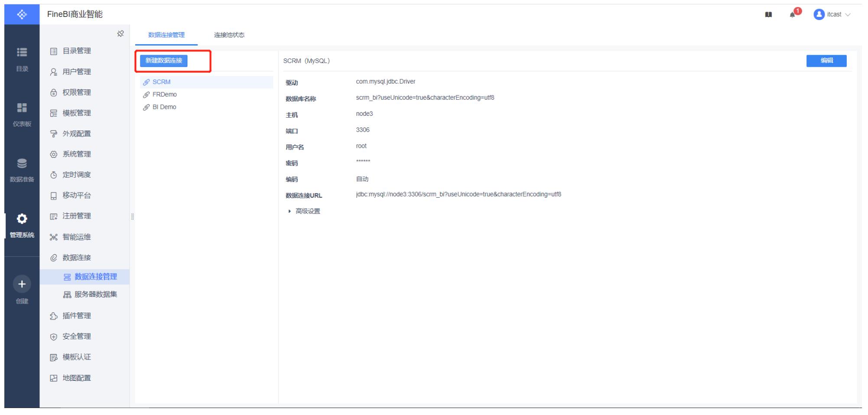Click the 模板管理 icon

click(54, 113)
